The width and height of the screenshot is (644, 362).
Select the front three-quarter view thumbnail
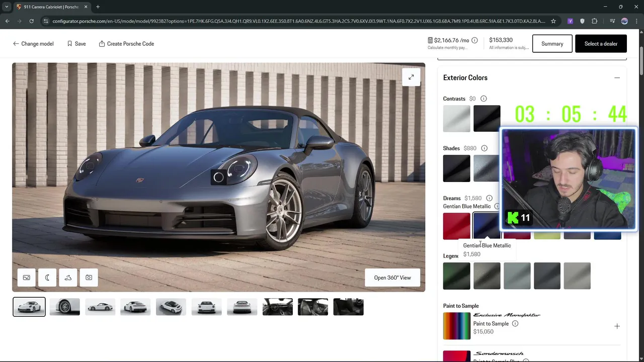click(29, 307)
